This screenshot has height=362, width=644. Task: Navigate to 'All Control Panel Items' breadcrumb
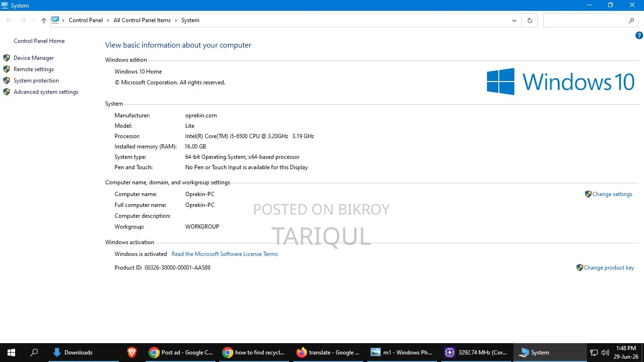(x=142, y=20)
